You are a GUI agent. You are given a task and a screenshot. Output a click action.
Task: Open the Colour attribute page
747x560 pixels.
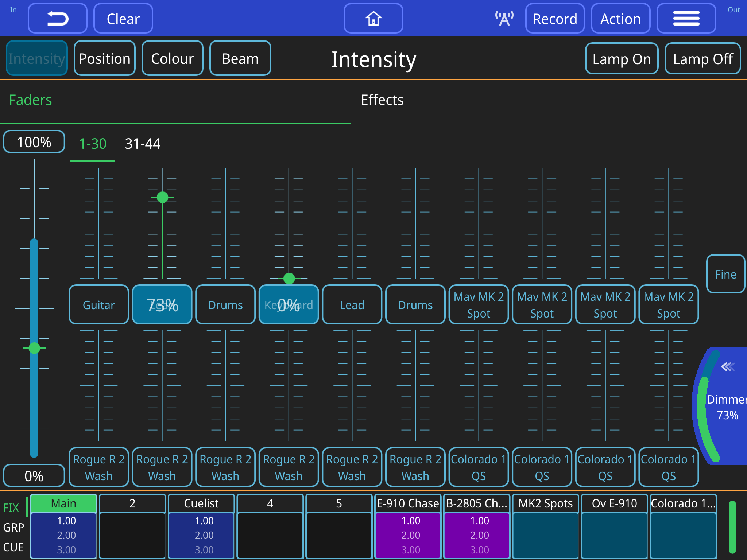(172, 59)
